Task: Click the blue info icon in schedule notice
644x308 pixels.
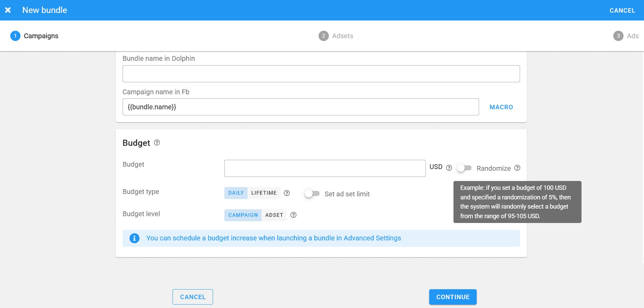Action: click(135, 238)
